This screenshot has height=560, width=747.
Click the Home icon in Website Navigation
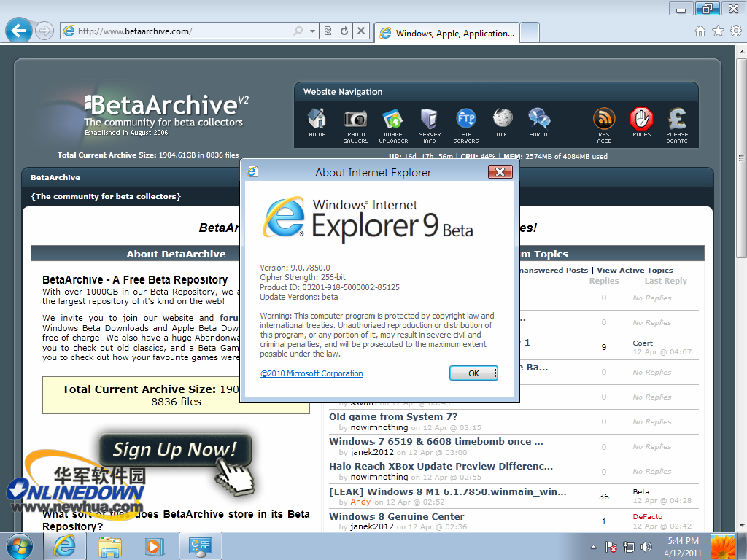tap(317, 122)
